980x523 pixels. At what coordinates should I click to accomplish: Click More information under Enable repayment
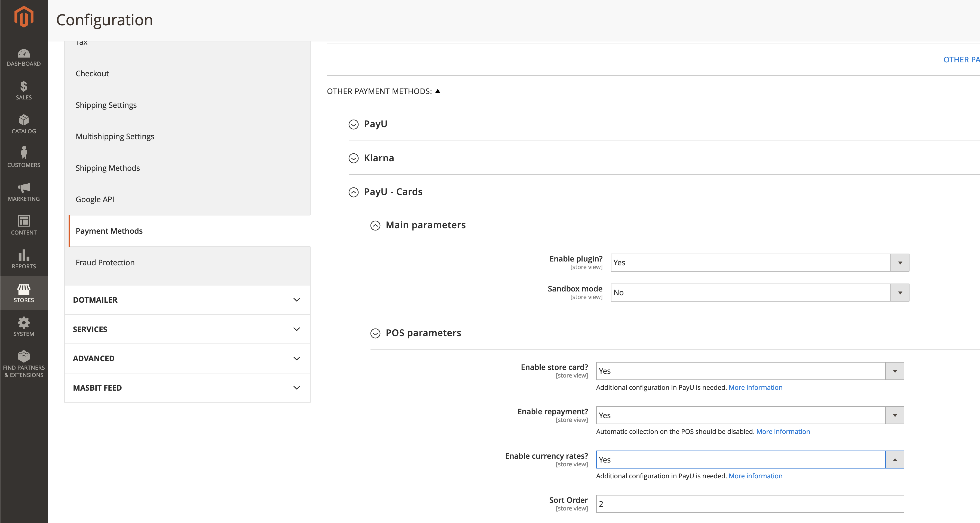click(783, 432)
